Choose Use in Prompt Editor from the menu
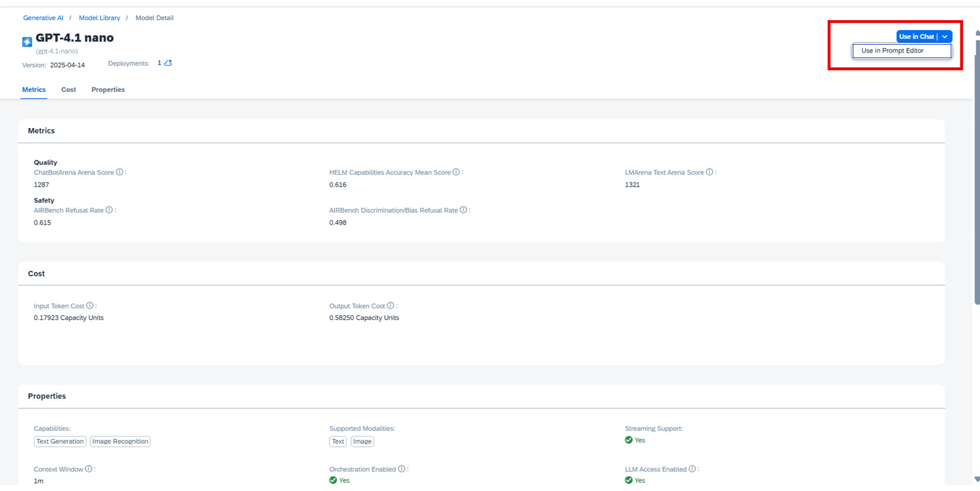980x491 pixels. (x=902, y=51)
